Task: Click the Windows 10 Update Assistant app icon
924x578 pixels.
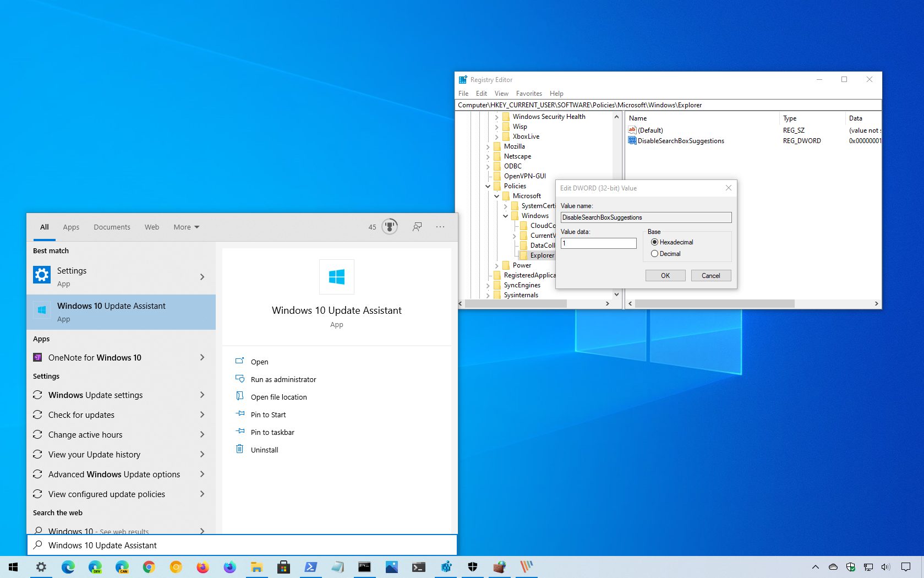Action: [x=42, y=310]
